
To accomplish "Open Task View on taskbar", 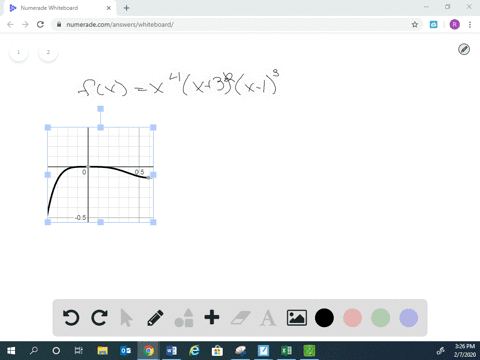I will point(79,351).
